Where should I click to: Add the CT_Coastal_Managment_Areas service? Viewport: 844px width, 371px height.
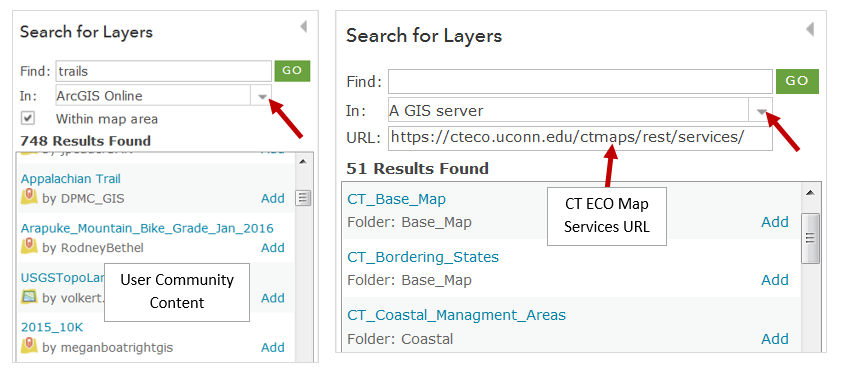click(x=775, y=339)
